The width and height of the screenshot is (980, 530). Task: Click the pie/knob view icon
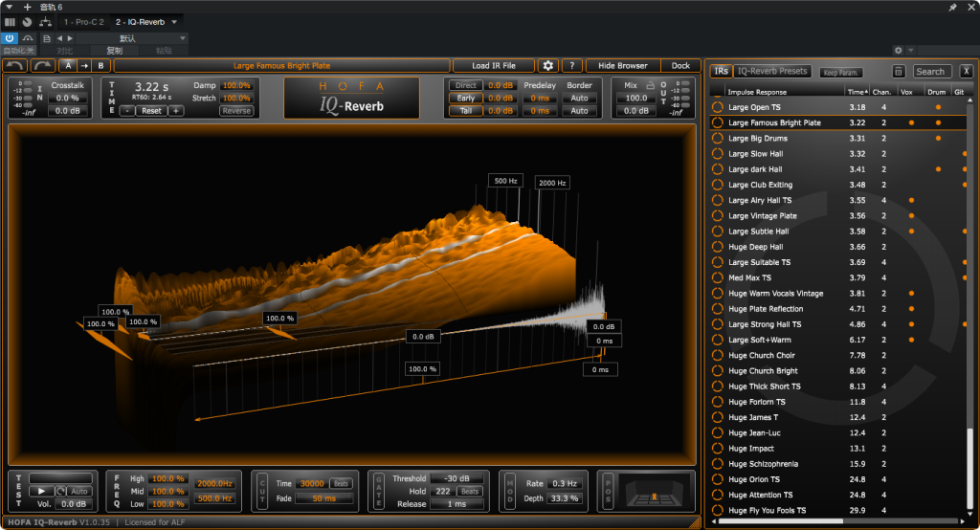point(27,22)
